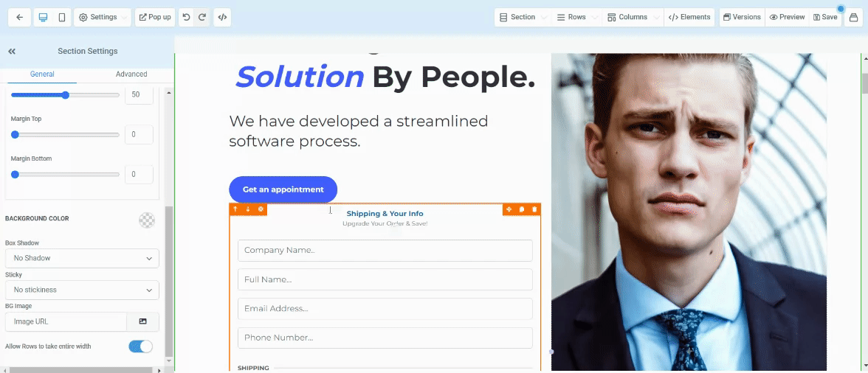
Task: Switch to mobile view icon
Action: [x=61, y=17]
